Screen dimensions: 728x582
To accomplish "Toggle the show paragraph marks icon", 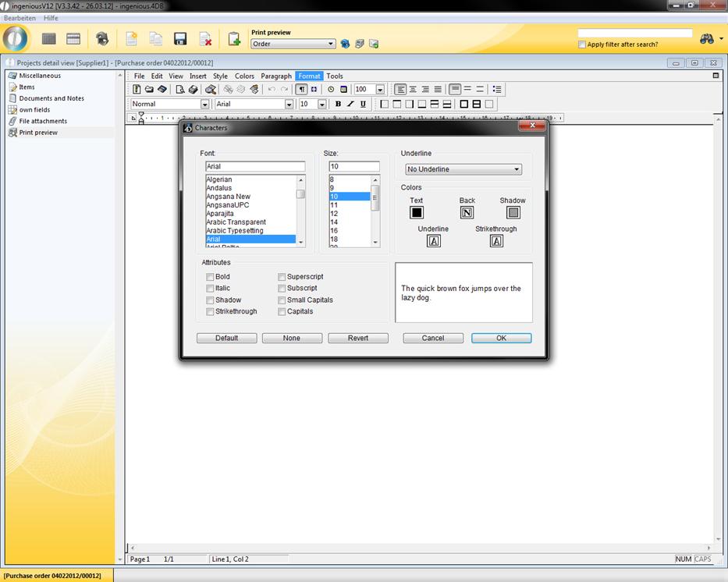I will tap(302, 90).
